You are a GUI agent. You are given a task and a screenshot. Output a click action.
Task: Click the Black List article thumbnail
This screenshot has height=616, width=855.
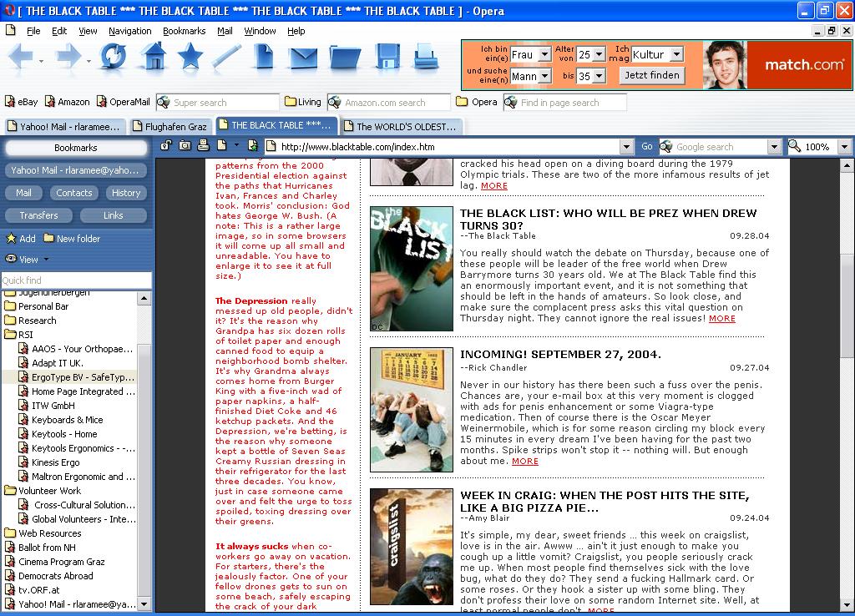411,269
